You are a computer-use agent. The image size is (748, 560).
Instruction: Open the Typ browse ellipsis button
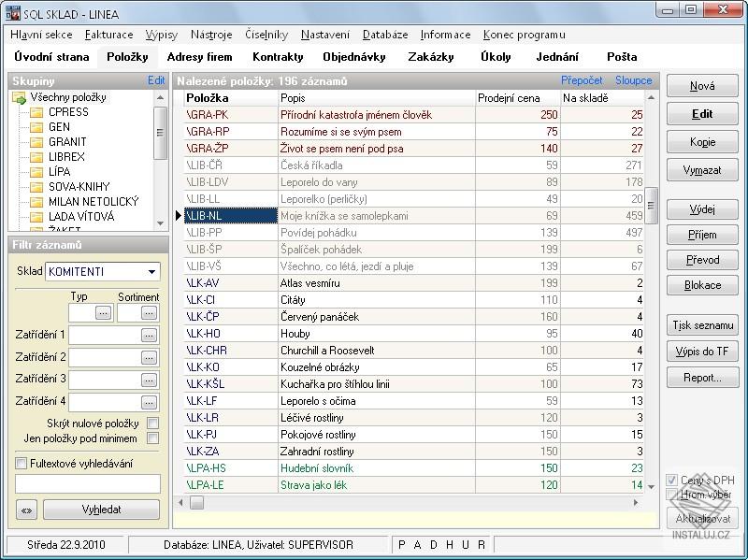coord(103,313)
